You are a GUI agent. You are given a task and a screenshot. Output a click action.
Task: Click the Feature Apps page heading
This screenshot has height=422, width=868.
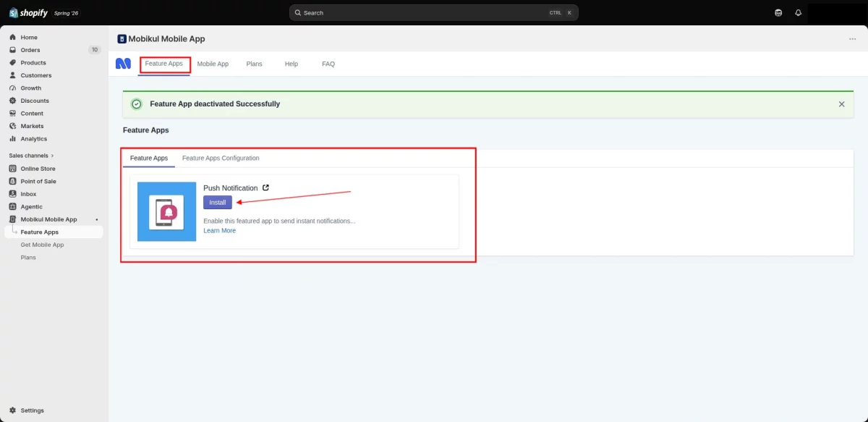[x=146, y=130]
